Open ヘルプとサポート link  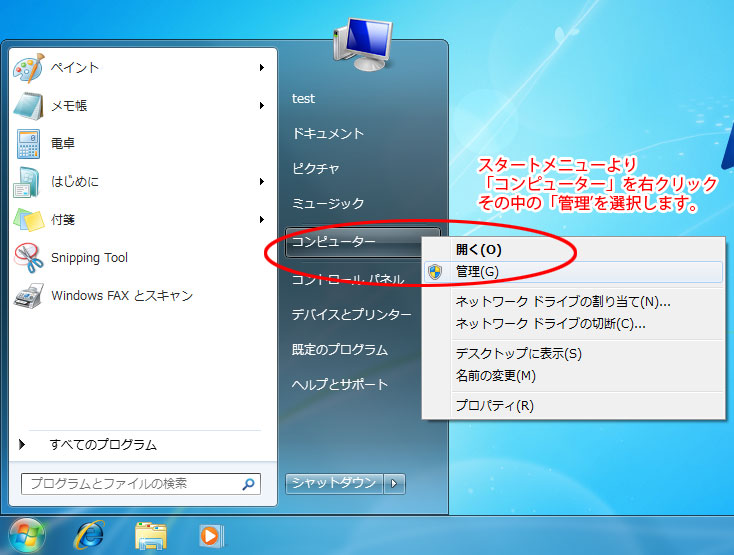pyautogui.click(x=340, y=385)
